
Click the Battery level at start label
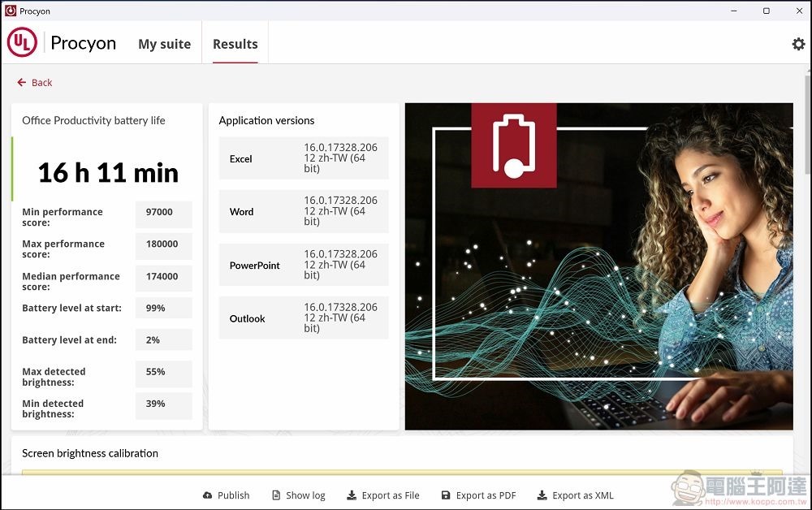click(71, 308)
